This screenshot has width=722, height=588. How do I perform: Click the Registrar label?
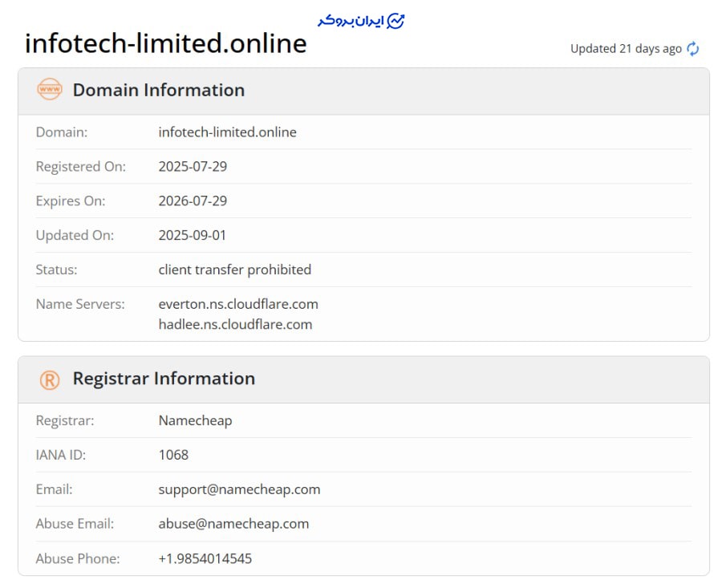pos(65,421)
